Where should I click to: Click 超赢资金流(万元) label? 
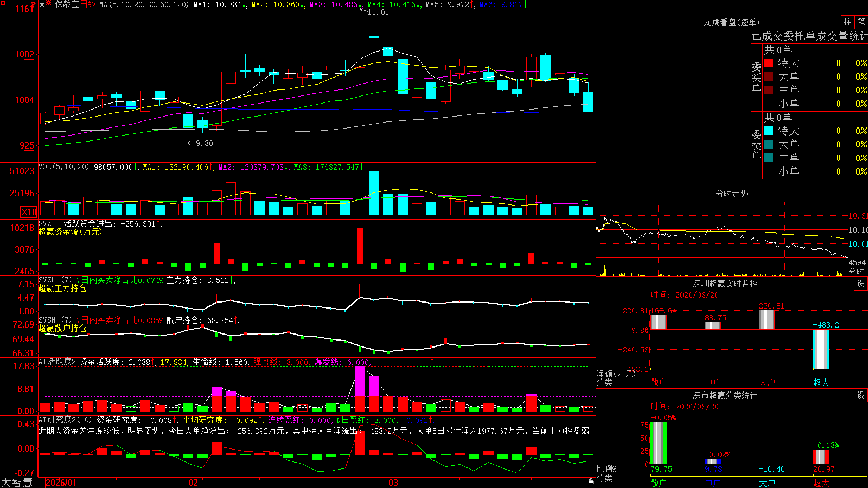[70, 232]
